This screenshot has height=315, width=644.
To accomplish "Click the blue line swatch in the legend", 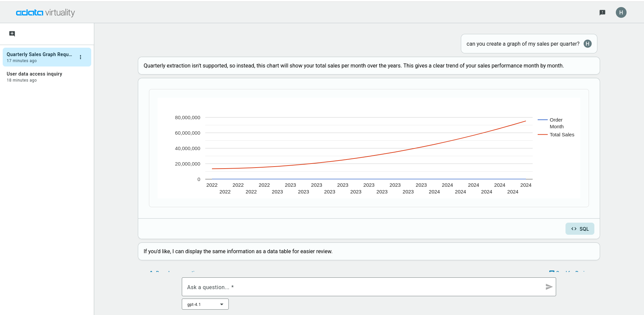I will click(542, 120).
